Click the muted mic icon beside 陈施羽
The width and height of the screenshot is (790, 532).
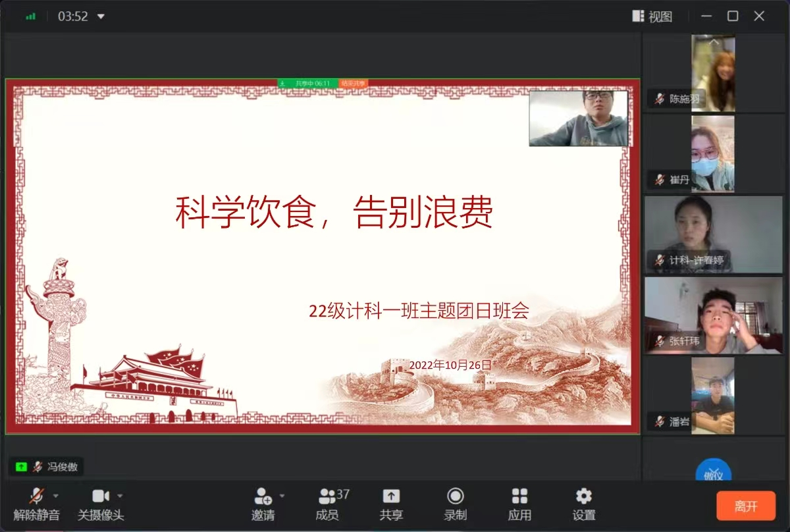point(659,99)
